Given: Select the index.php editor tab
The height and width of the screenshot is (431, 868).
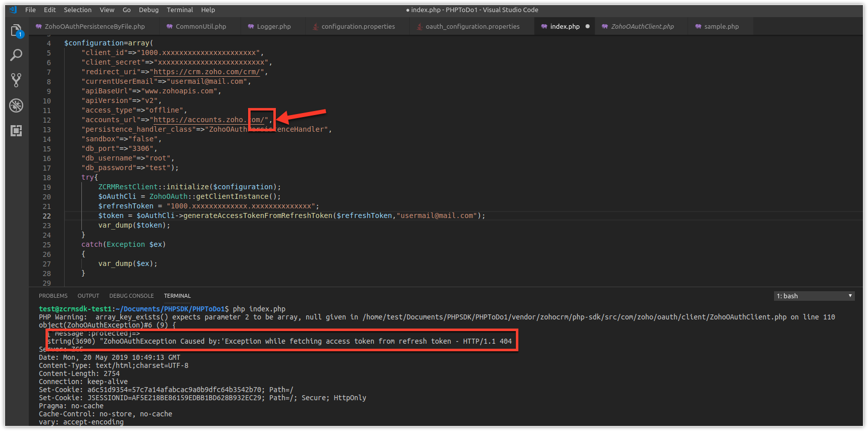Looking at the screenshot, I should [x=565, y=26].
